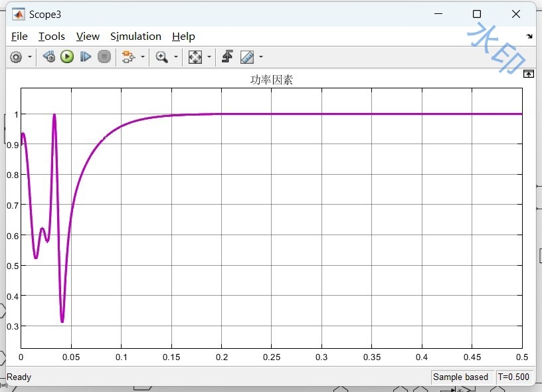542x392 pixels.
Task: Open the Triggers icon
Action: click(227, 56)
